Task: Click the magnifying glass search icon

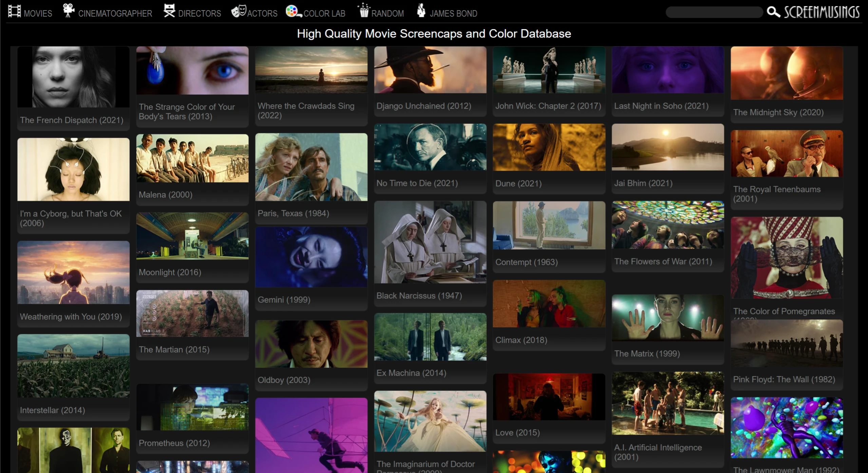Action: pos(773,13)
